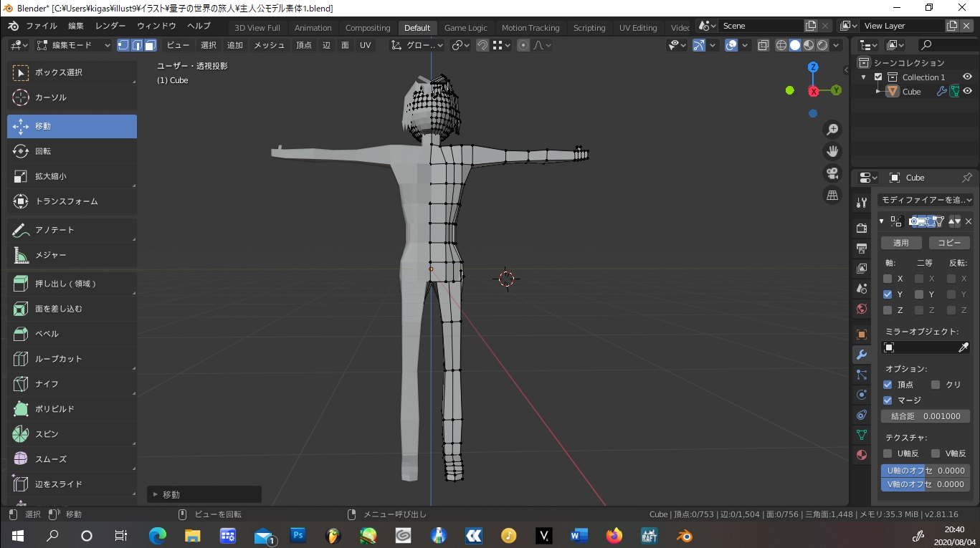
Task: Click the merge distance 0.001000 field
Action: tap(925, 416)
